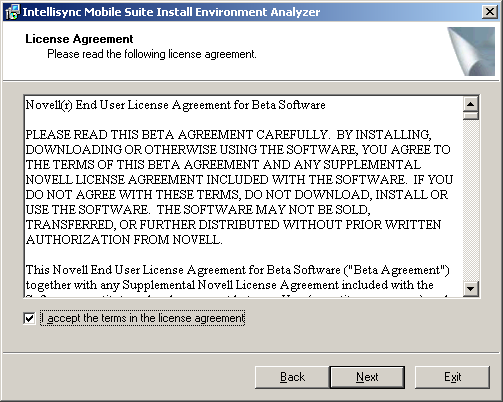Click the 'AUTHORIZATION FROM NOVELL.' line
Image resolution: width=503 pixels, height=402 pixels.
(124, 240)
